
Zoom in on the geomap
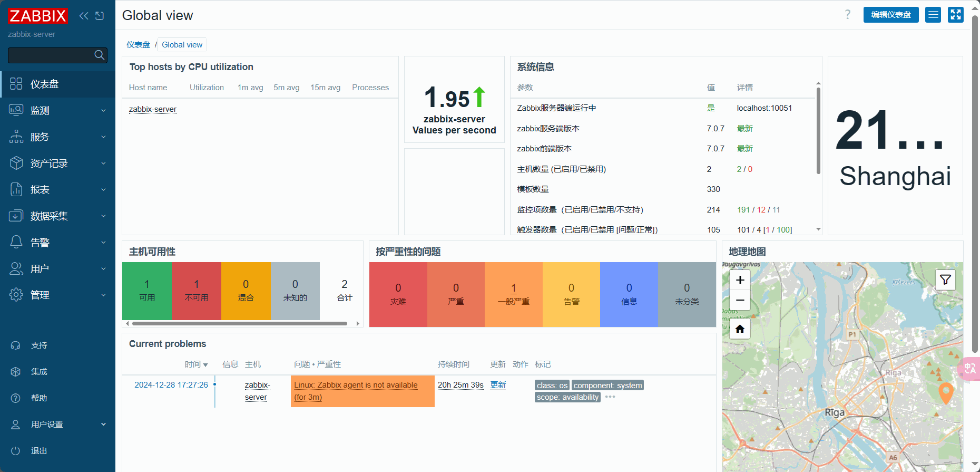click(x=740, y=280)
